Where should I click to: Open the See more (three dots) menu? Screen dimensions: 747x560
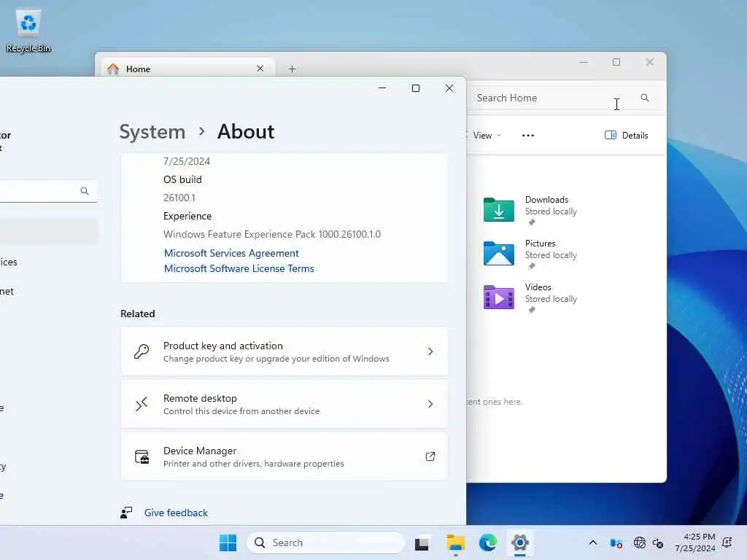528,136
